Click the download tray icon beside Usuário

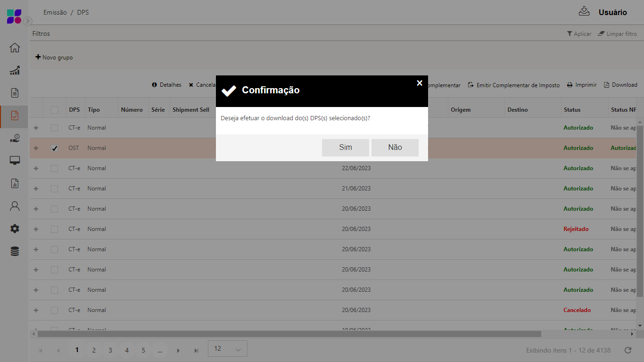584,12
